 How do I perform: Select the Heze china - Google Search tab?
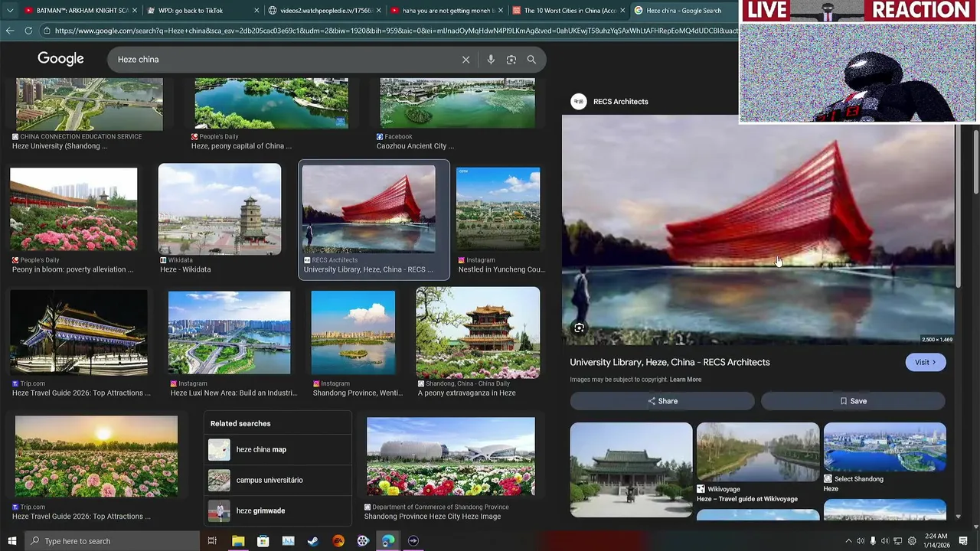pyautogui.click(x=684, y=11)
